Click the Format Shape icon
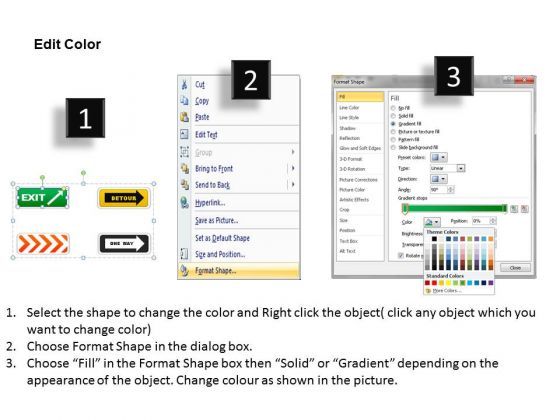 (x=184, y=270)
